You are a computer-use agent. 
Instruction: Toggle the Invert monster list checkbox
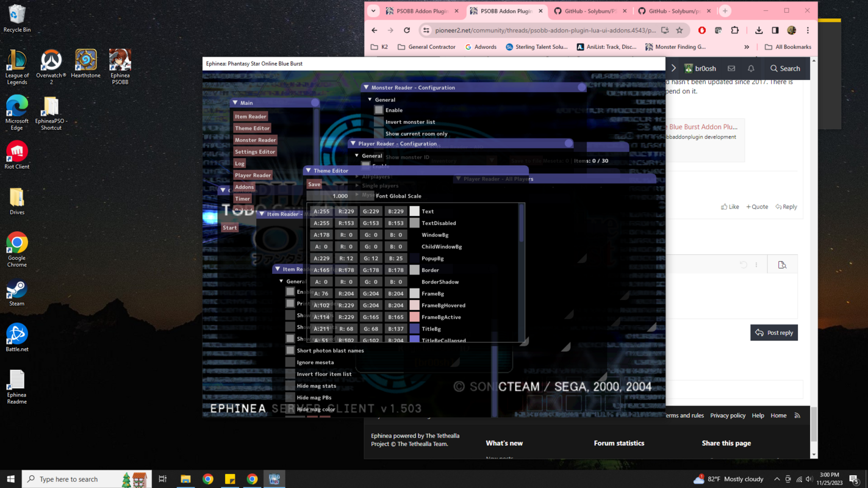(379, 121)
